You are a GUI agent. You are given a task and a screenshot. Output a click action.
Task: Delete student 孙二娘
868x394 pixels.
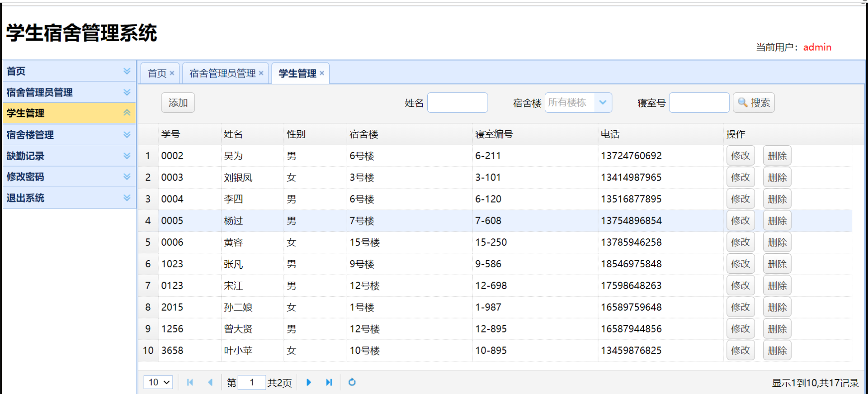click(777, 307)
